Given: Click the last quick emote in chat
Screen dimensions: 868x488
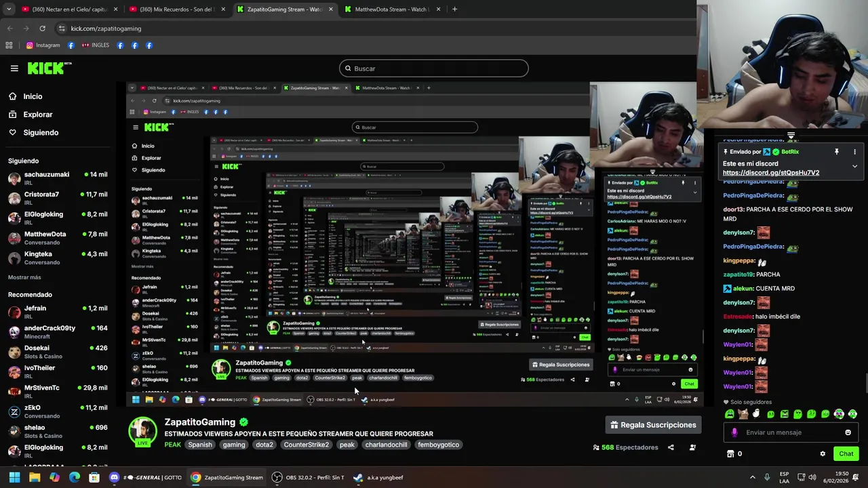Looking at the screenshot, I should click(852, 414).
